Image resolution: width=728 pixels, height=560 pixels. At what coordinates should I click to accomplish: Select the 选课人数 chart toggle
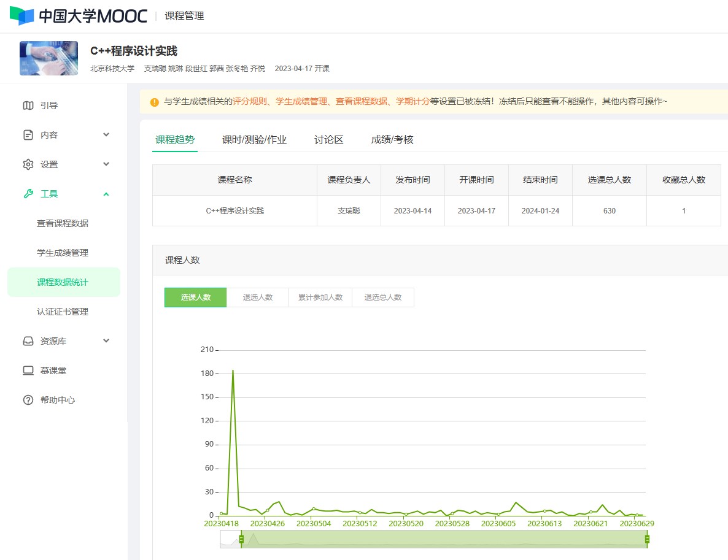tap(195, 297)
